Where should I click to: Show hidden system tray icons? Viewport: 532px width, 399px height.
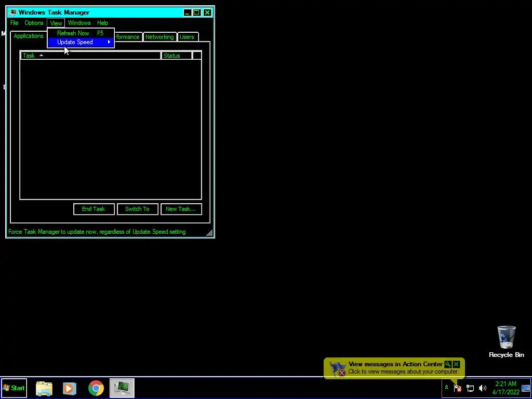[x=446, y=388]
